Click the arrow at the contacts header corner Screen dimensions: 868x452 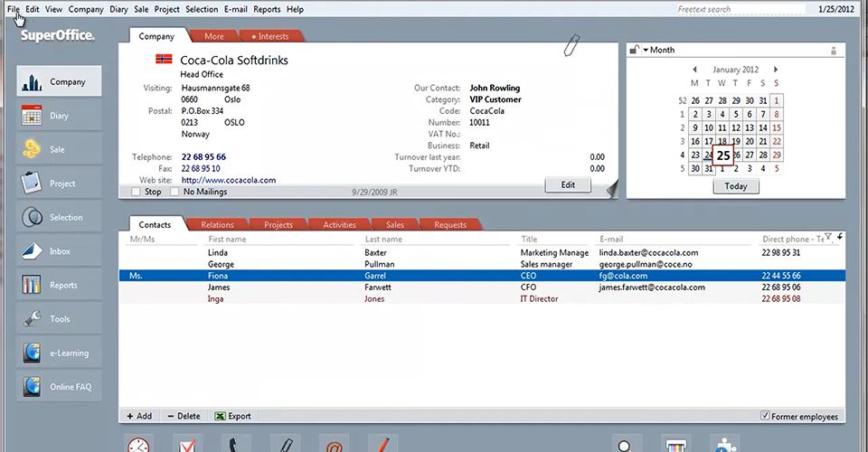tap(840, 237)
